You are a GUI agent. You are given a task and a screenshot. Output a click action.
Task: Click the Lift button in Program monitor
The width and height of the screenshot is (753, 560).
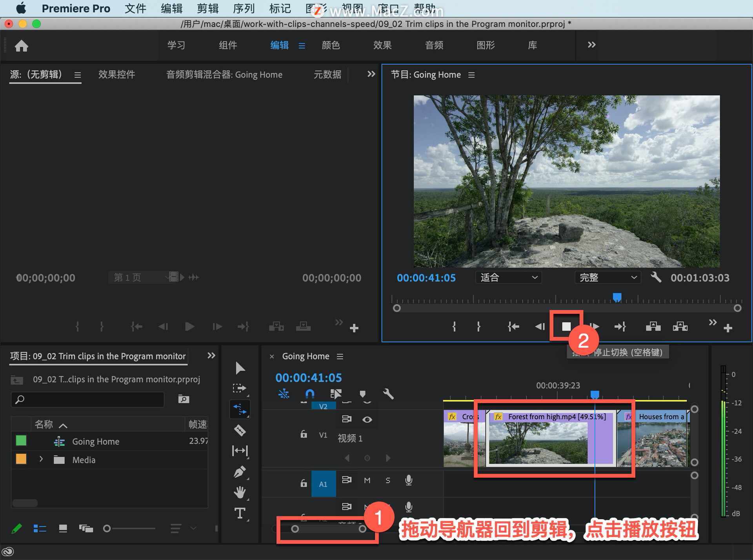click(653, 326)
